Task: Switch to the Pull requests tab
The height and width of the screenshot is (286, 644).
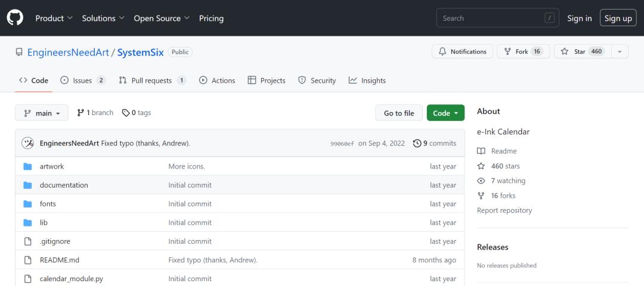Action: (x=153, y=80)
